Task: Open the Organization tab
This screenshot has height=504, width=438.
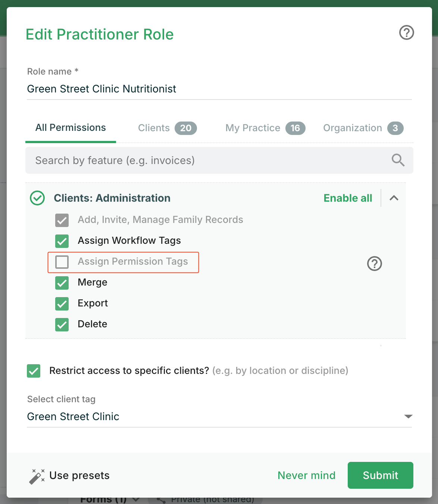Action: pyautogui.click(x=363, y=128)
